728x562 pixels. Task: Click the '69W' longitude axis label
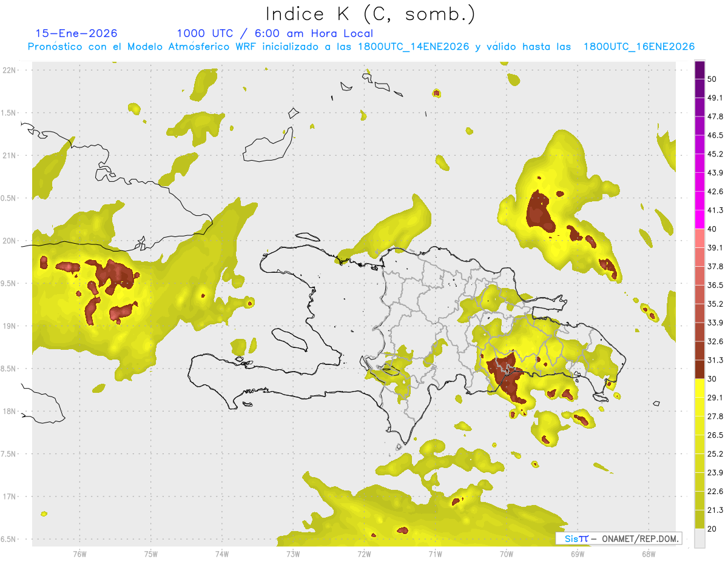coord(578,554)
